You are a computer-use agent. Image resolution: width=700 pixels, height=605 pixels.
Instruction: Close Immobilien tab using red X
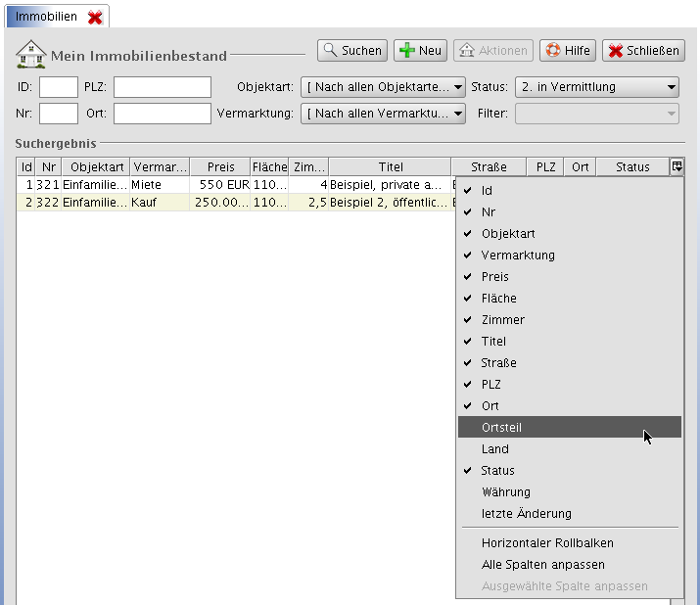click(x=95, y=18)
